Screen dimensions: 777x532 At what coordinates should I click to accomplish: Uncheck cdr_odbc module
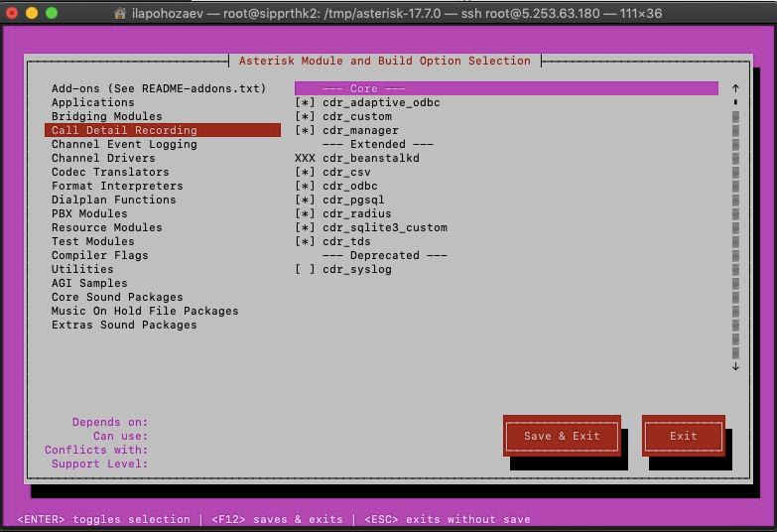305,186
